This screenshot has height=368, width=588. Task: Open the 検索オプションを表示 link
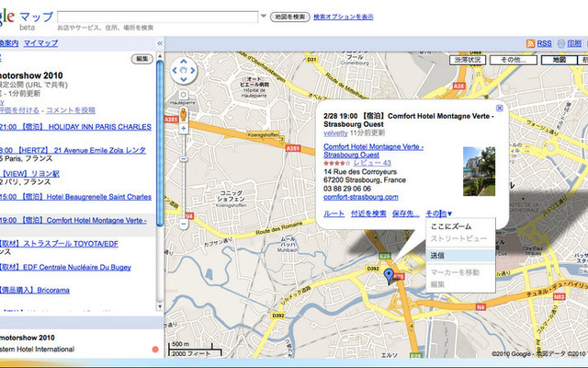tap(343, 17)
